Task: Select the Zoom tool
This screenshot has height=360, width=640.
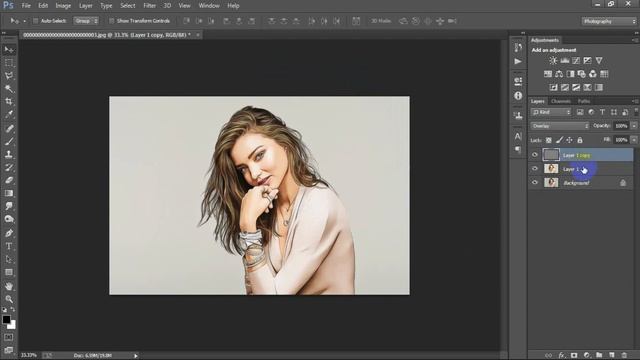Action: click(9, 299)
